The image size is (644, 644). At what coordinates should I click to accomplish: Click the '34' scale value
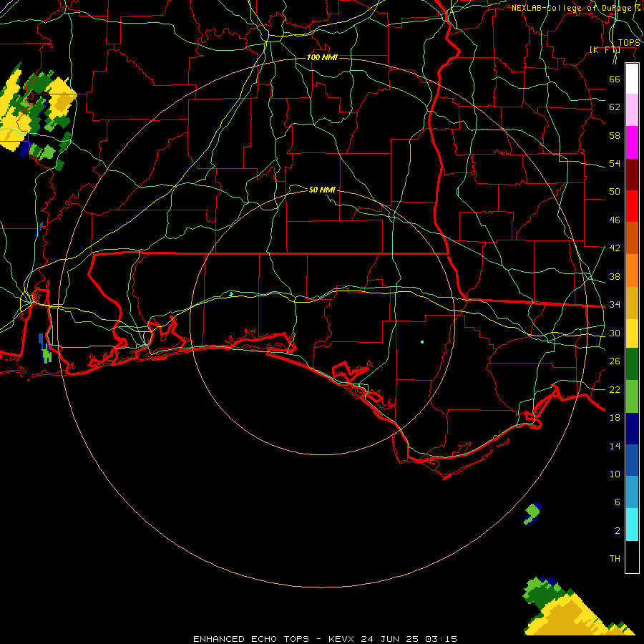tap(615, 304)
